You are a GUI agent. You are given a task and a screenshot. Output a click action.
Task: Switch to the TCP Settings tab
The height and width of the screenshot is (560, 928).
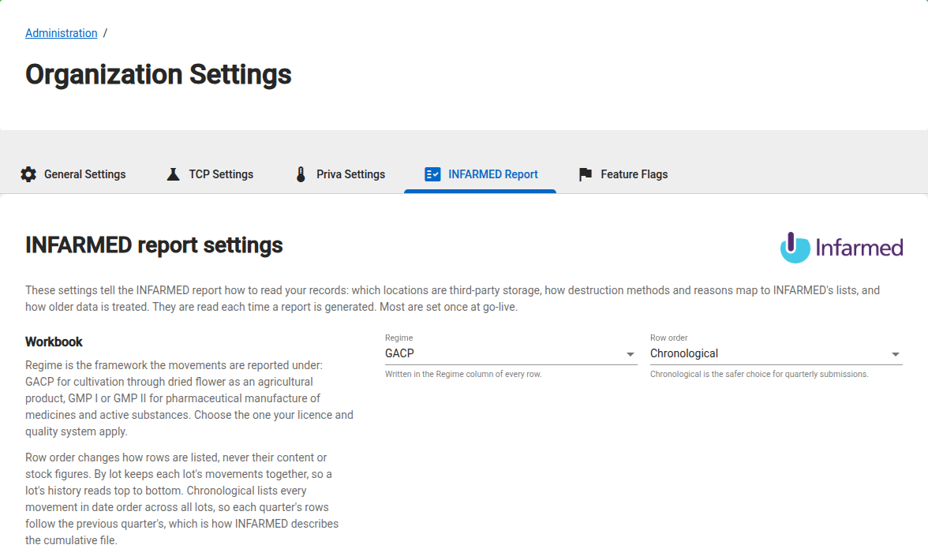210,174
